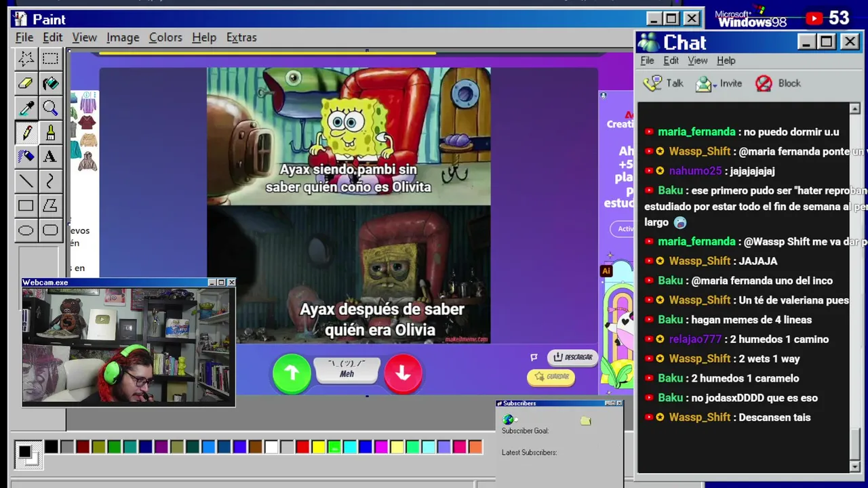Click the SpongeBob meme image
Image resolution: width=868 pixels, height=488 pixels.
point(349,205)
